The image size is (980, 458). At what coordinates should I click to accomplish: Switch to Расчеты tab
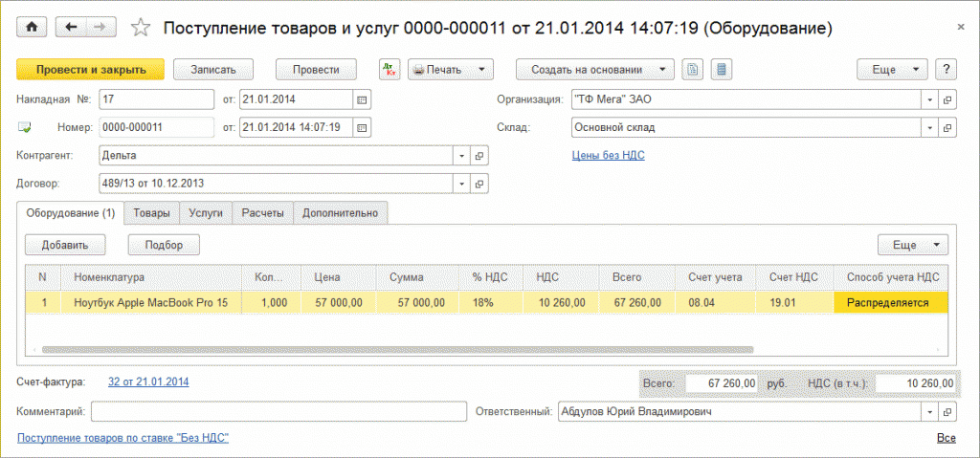click(262, 213)
